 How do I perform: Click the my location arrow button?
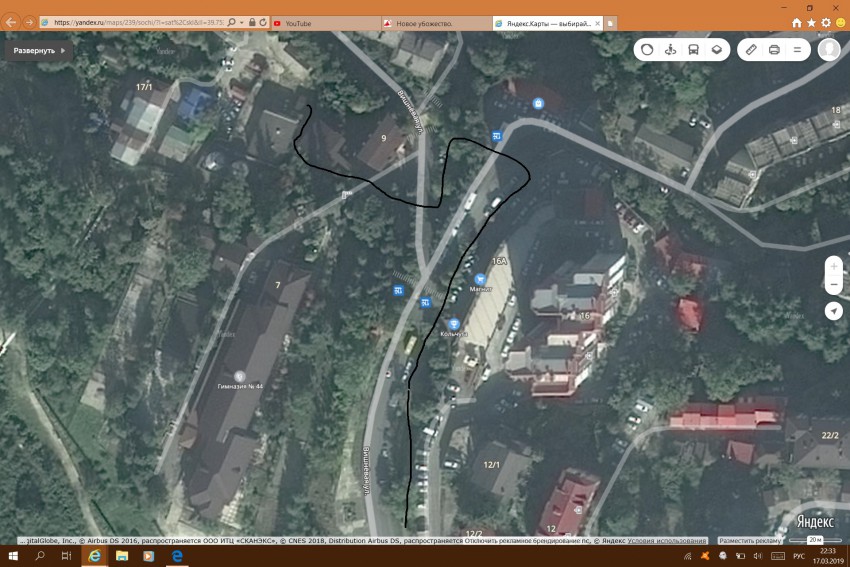click(833, 311)
